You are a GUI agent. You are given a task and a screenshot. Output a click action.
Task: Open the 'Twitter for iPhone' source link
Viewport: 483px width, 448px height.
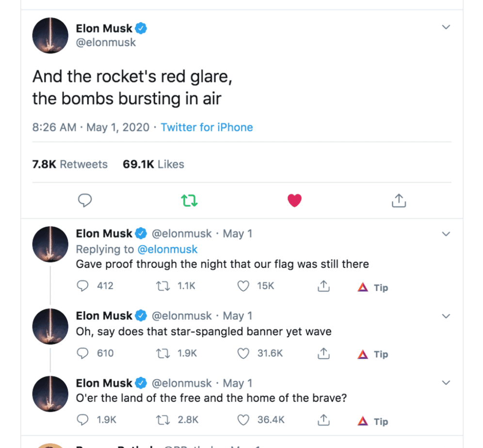pyautogui.click(x=207, y=128)
